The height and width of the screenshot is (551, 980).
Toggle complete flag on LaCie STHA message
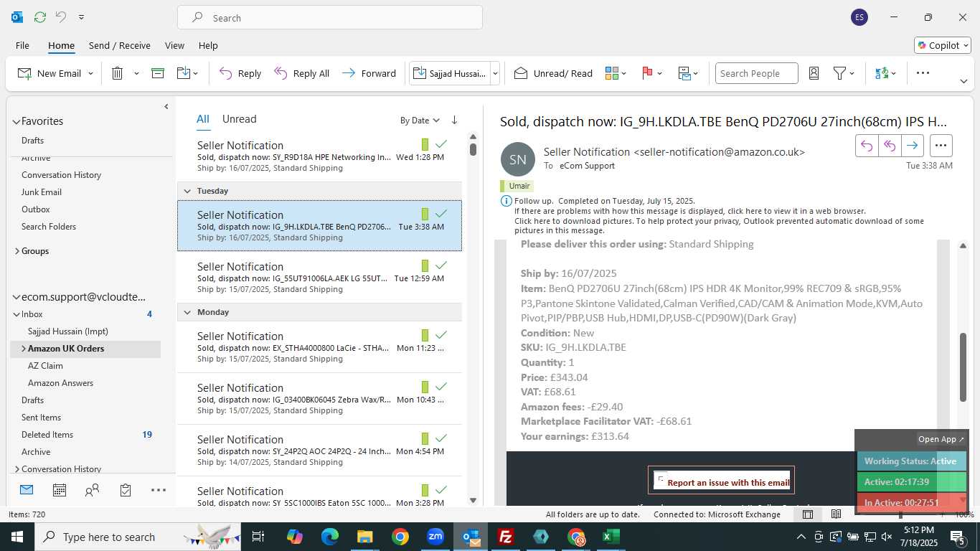click(441, 335)
